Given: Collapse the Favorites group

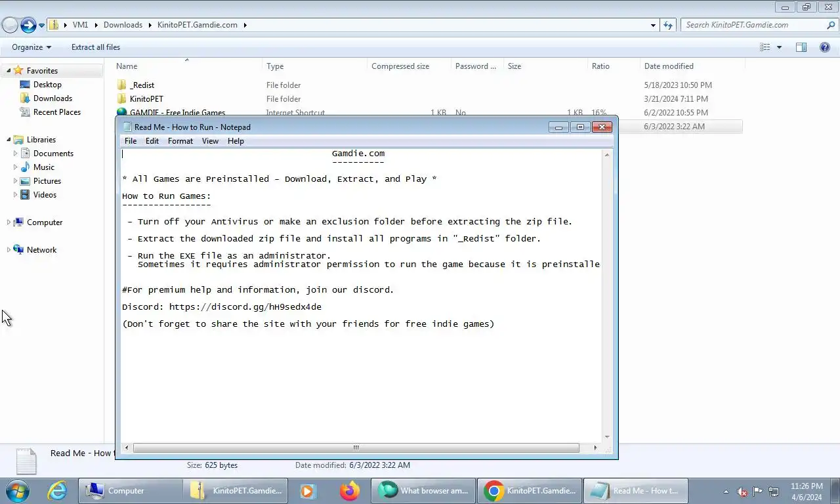Looking at the screenshot, I should coord(9,71).
